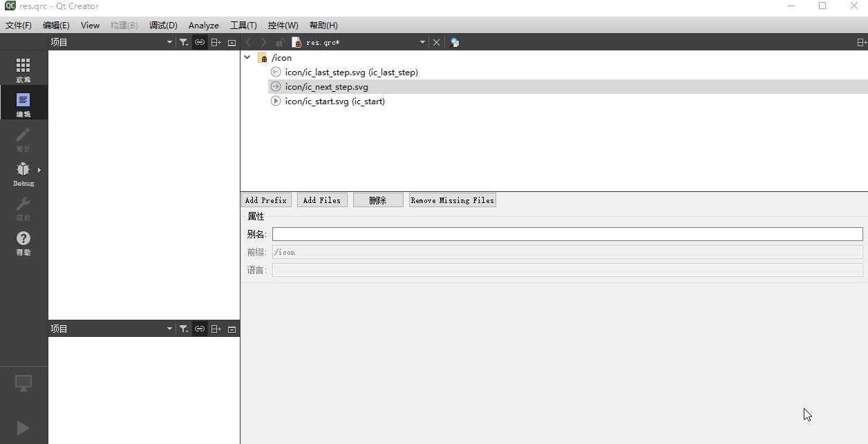Open the Analyze menu
Viewport: 868px width, 444px height.
click(204, 25)
